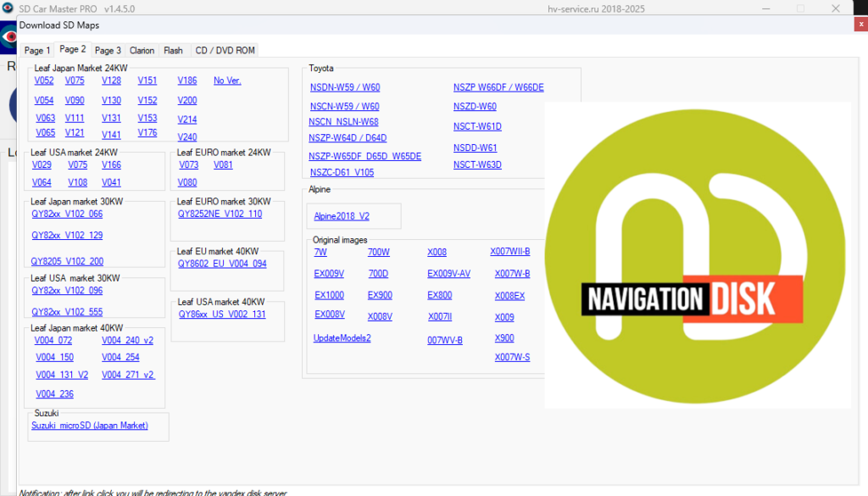Open the Suzuki microSD (Japan Market) link

click(90, 425)
